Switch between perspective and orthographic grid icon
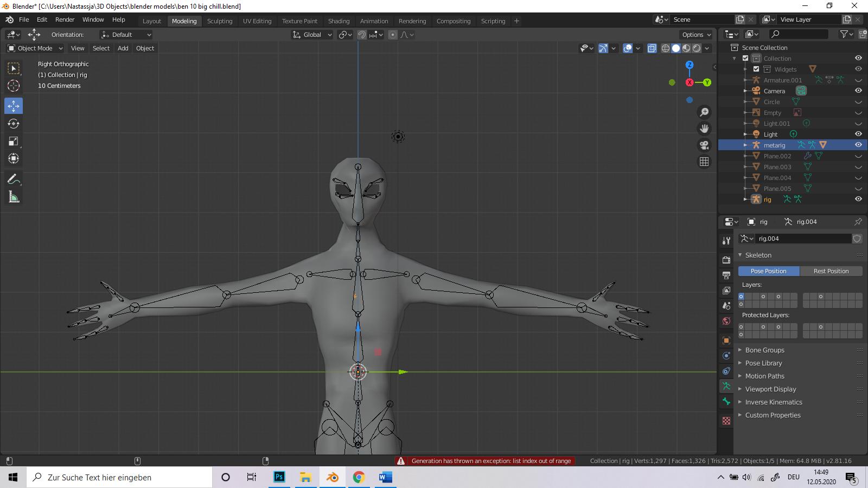This screenshot has width=868, height=488. point(704,162)
